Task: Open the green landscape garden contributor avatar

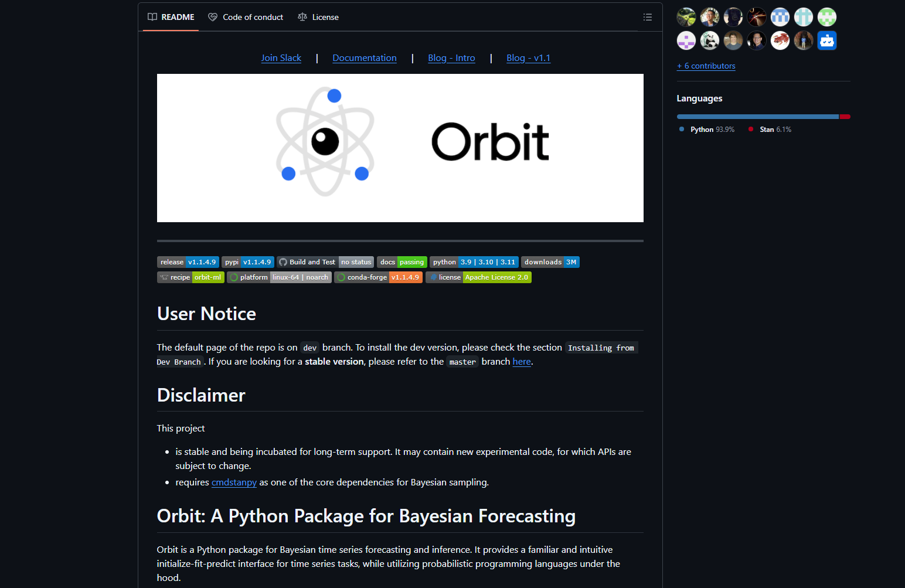Action: pos(686,17)
